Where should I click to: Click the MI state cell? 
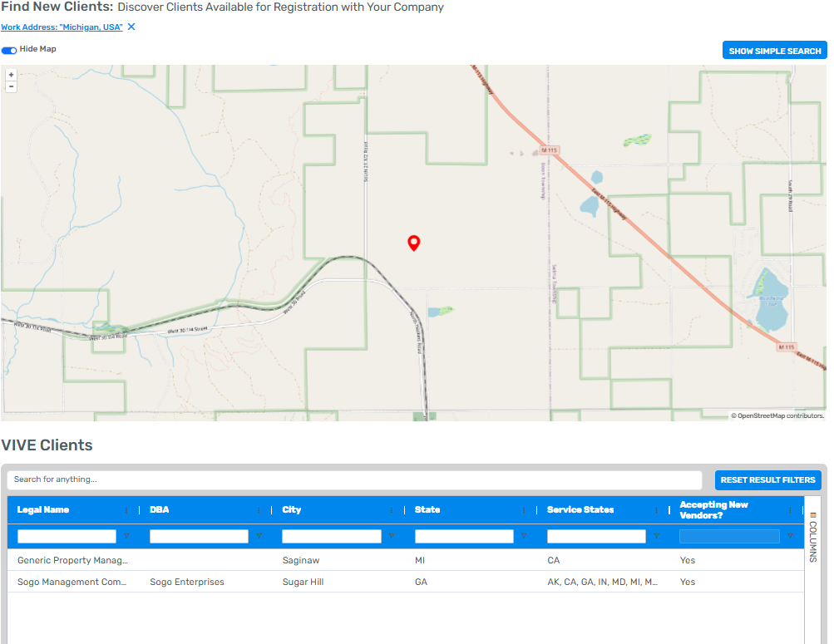point(420,560)
